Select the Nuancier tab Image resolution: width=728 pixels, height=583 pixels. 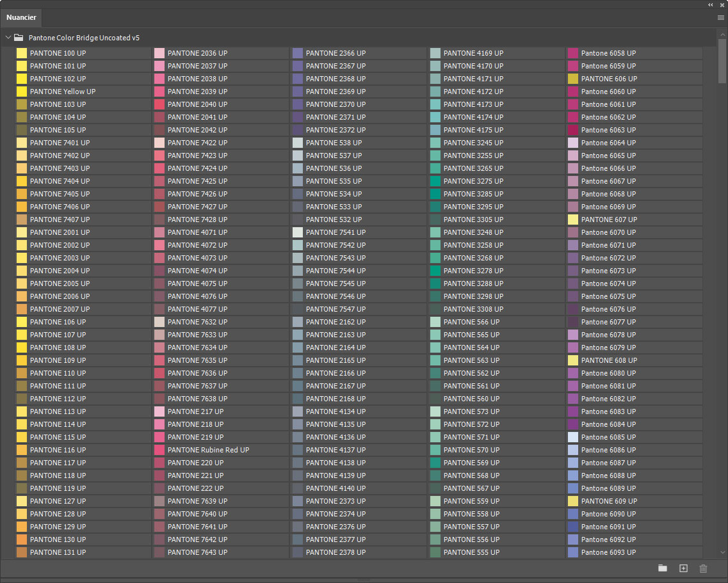[x=22, y=17]
